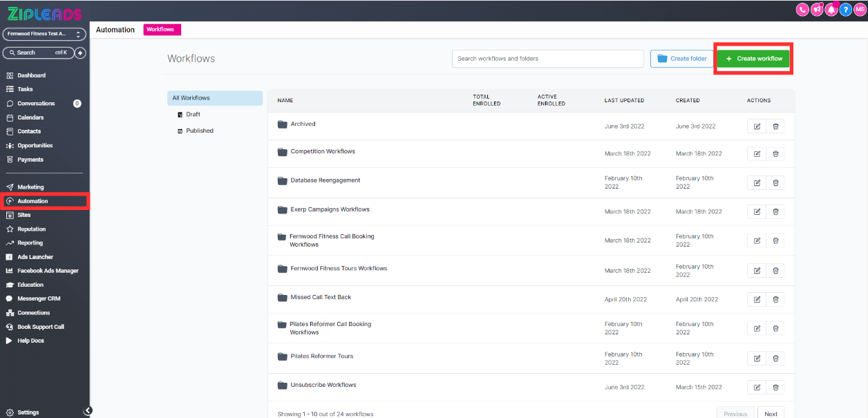Click edit icon for Competition Workflows
868x418 pixels.
(x=757, y=153)
